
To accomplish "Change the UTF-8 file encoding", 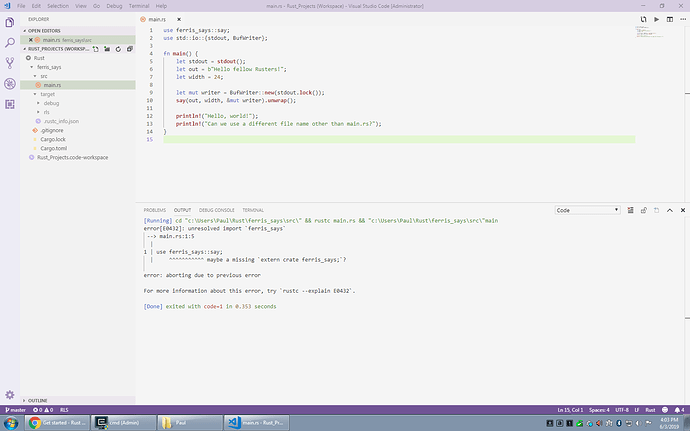I will coord(622,410).
